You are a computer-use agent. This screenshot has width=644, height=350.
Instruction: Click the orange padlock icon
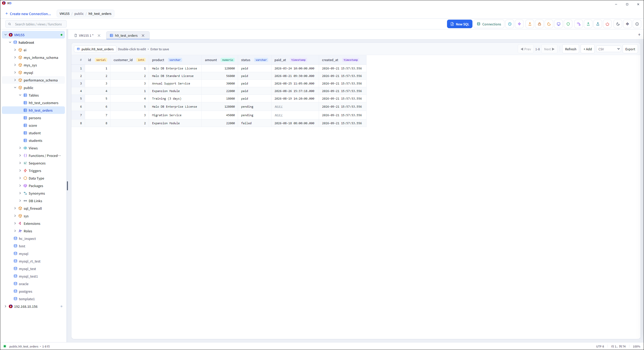(x=539, y=24)
